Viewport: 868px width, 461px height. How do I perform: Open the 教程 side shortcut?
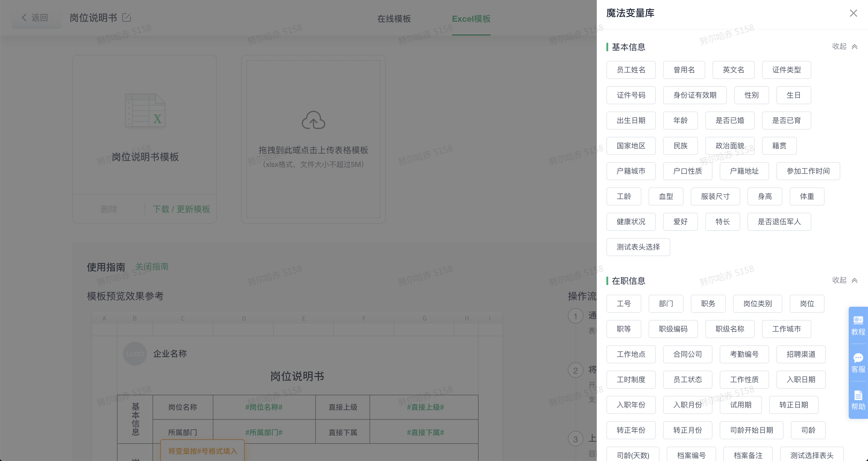click(x=858, y=325)
